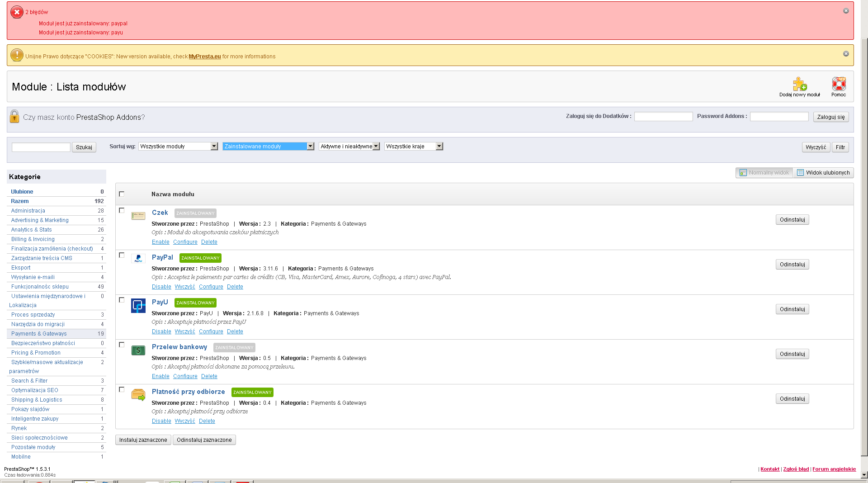Click the Płatność przy odbiorze package icon

(x=138, y=395)
